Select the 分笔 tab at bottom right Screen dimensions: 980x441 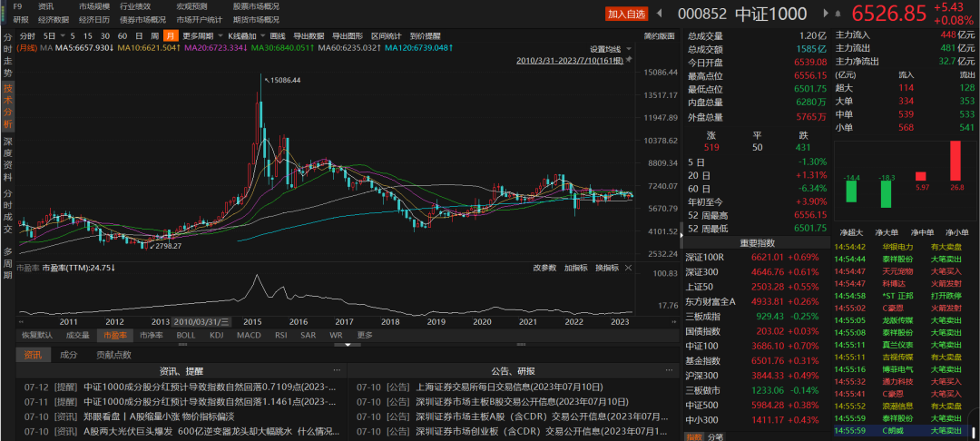point(716,436)
